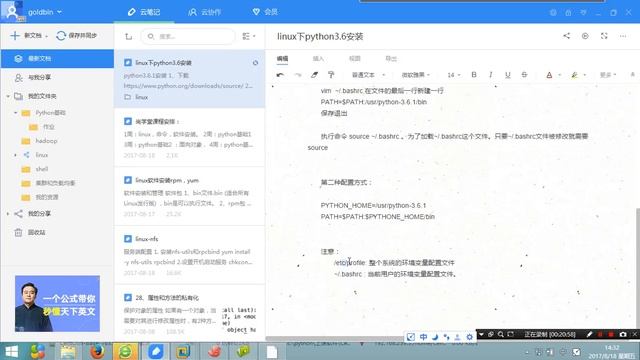Open the linux shared folder

(41, 155)
